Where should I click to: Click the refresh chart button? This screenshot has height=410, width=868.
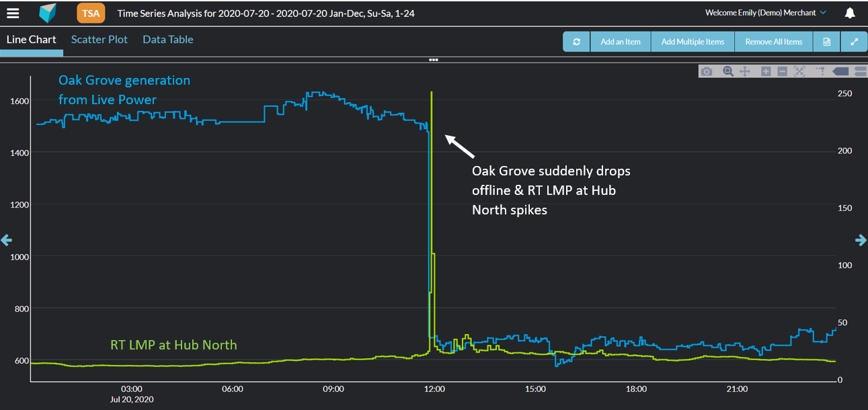(576, 42)
